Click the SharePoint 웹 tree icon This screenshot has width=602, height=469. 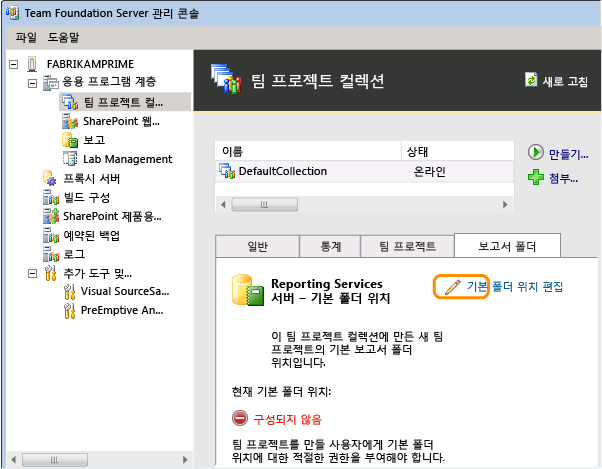70,121
